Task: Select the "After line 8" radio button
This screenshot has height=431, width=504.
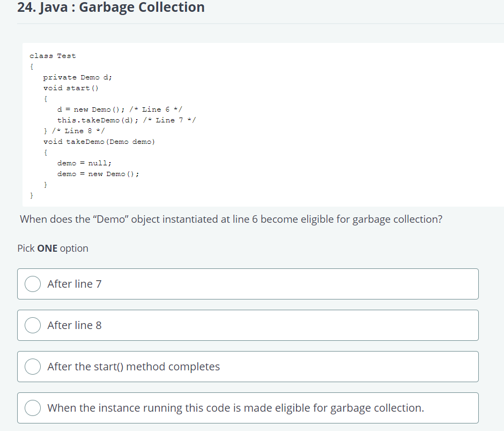Action: click(x=33, y=325)
